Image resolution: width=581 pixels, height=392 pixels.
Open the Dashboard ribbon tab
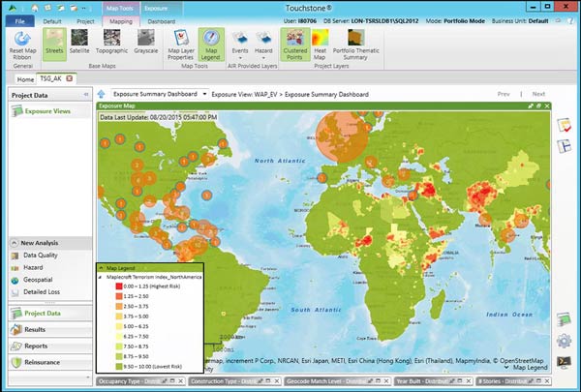click(x=161, y=21)
